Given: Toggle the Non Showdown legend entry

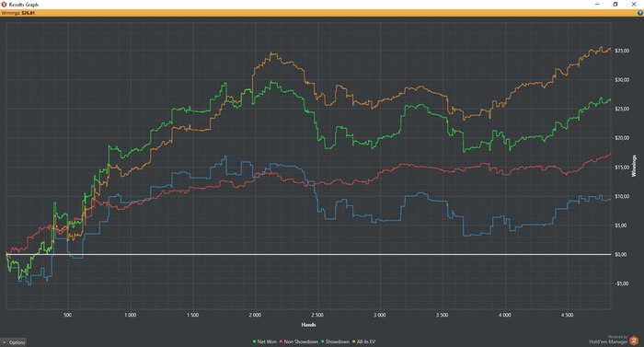Looking at the screenshot, I should 299,341.
